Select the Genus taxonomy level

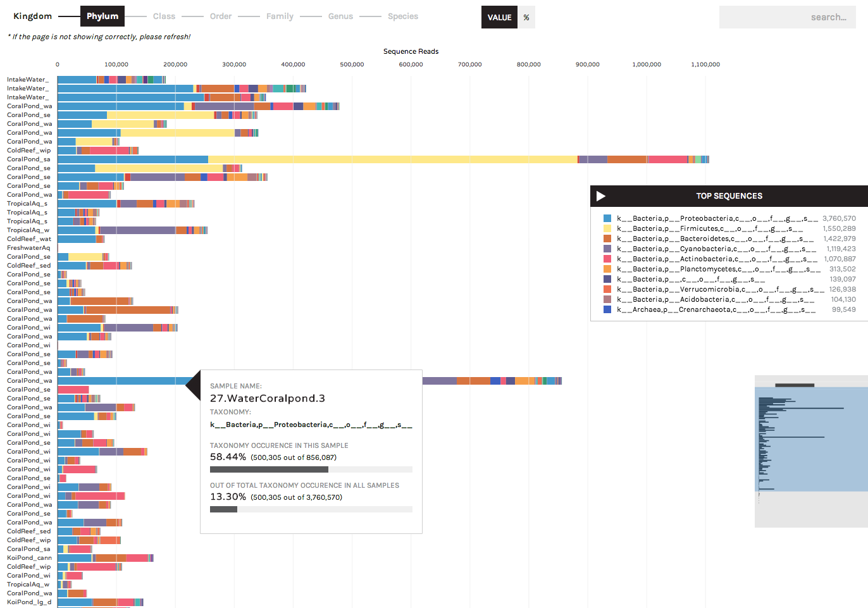click(340, 16)
